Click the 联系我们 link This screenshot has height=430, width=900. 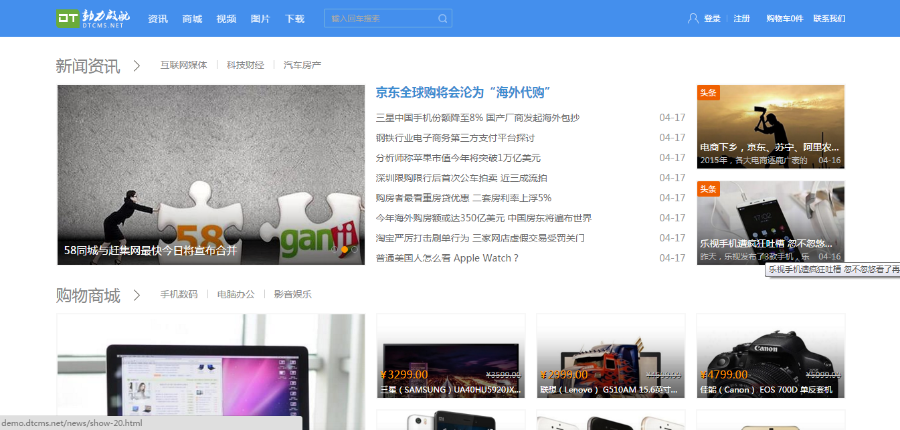point(829,18)
